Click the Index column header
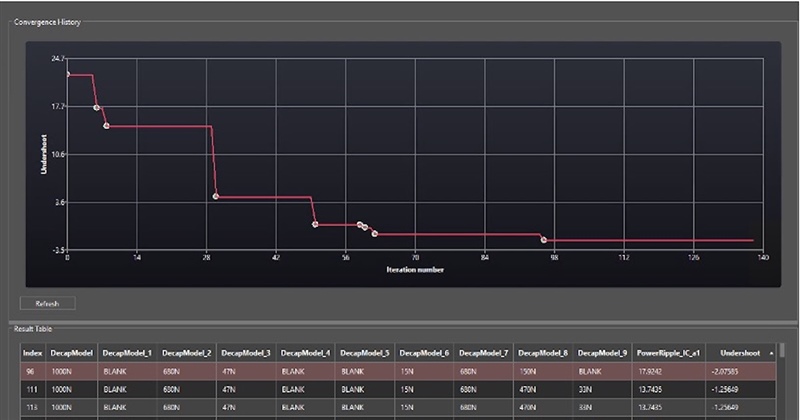Viewport: 800px width, 420px height. 34,352
